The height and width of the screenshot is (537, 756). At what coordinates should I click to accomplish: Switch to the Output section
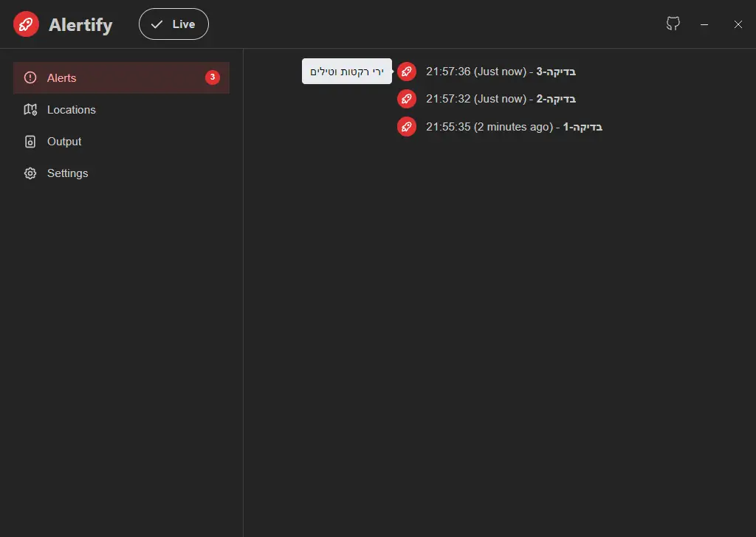pyautogui.click(x=64, y=141)
